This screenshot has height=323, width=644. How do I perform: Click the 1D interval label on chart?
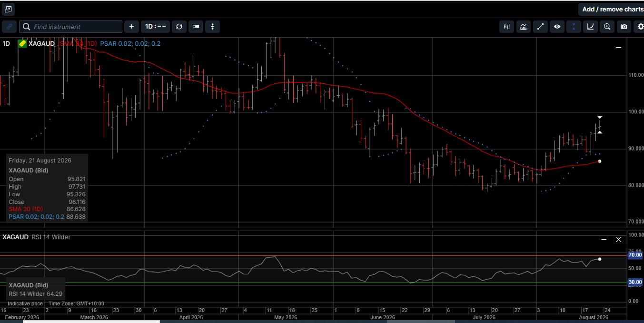click(x=6, y=44)
